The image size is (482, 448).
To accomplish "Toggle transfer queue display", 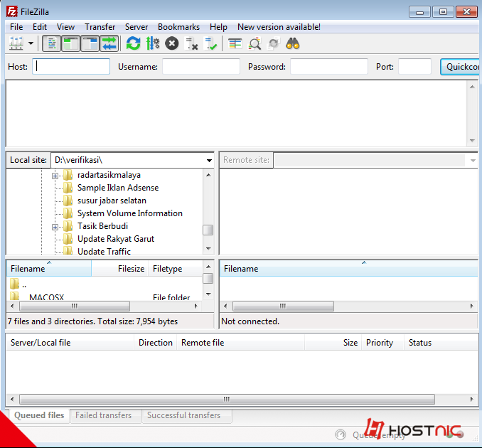I will pos(109,43).
